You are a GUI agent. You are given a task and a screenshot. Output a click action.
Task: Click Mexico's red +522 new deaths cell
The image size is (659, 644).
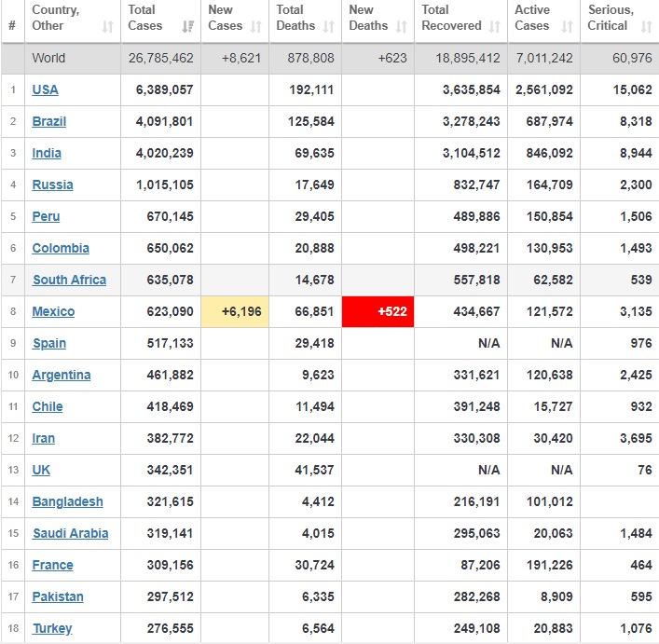378,311
